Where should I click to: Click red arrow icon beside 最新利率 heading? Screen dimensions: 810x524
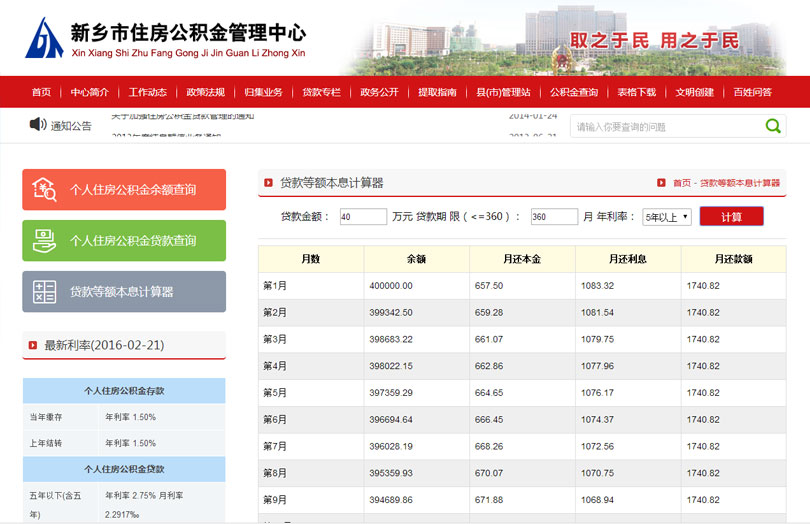(x=32, y=345)
